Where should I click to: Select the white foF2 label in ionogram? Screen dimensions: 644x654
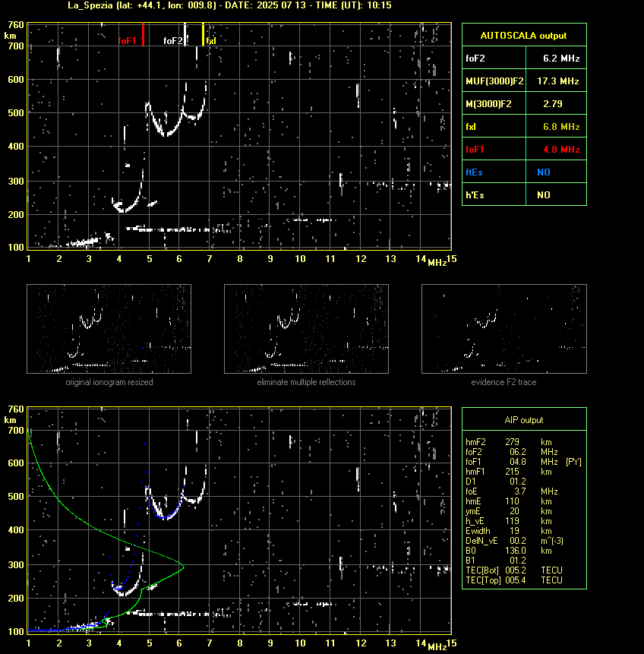(172, 40)
